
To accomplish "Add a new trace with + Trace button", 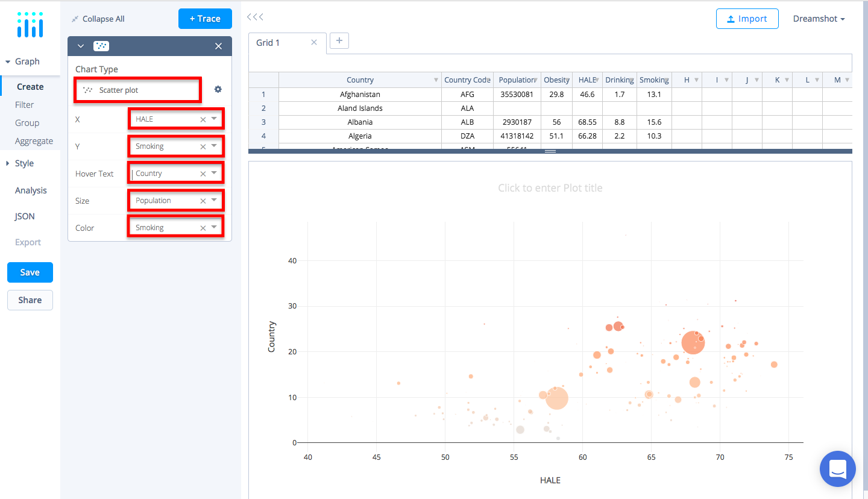I will (x=205, y=19).
